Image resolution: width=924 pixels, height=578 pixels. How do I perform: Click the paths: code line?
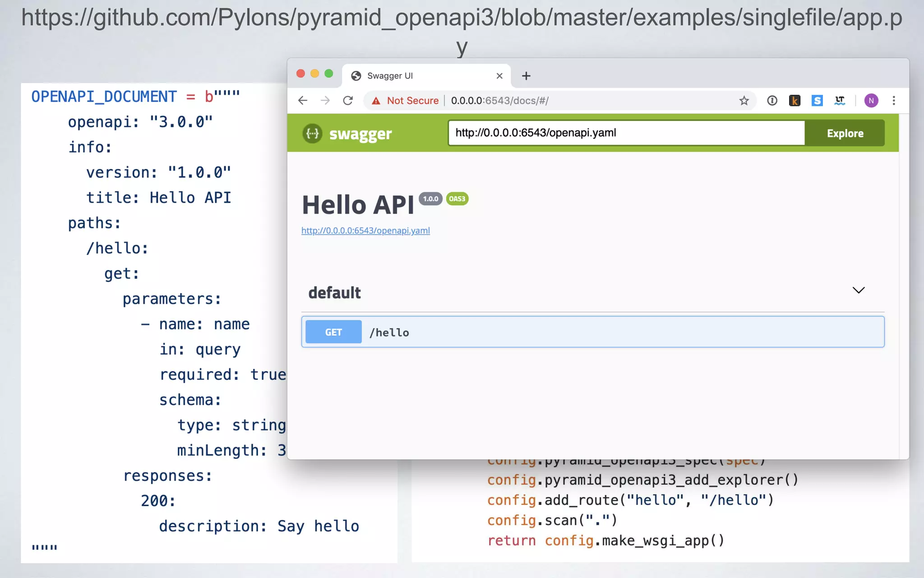pos(94,223)
